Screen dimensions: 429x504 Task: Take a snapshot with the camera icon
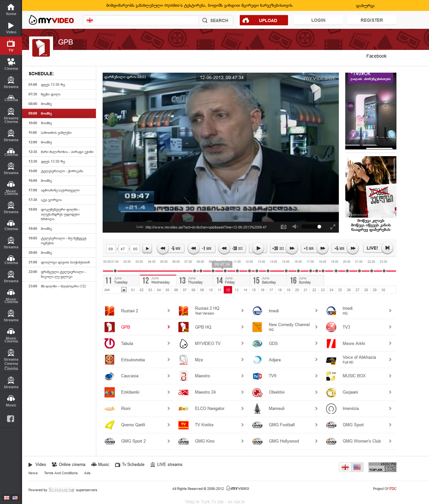284,227
